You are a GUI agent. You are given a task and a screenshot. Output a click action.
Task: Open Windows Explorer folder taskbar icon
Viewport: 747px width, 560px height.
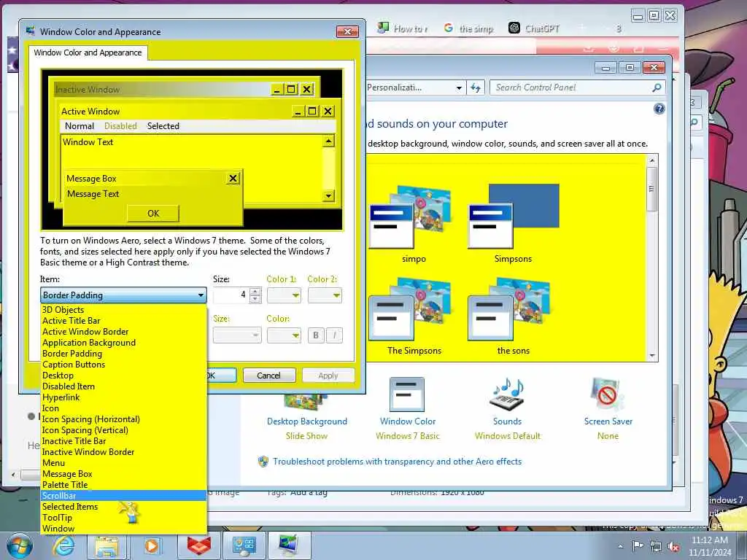coord(107,545)
